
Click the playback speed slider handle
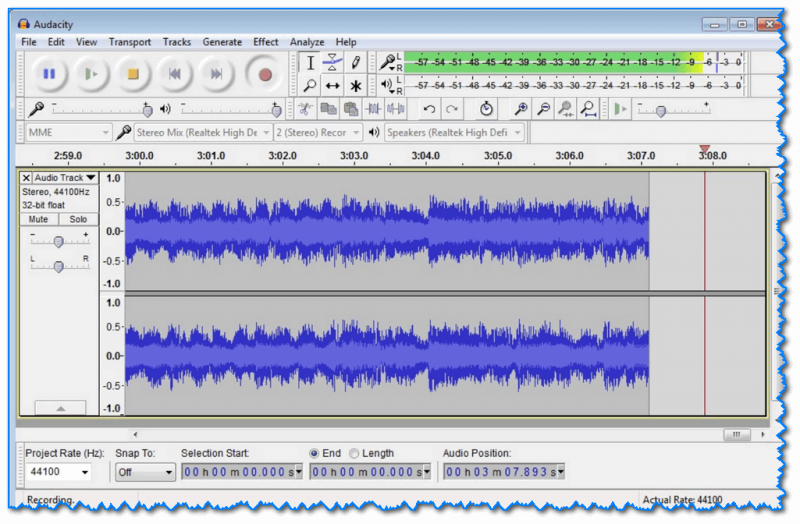661,111
